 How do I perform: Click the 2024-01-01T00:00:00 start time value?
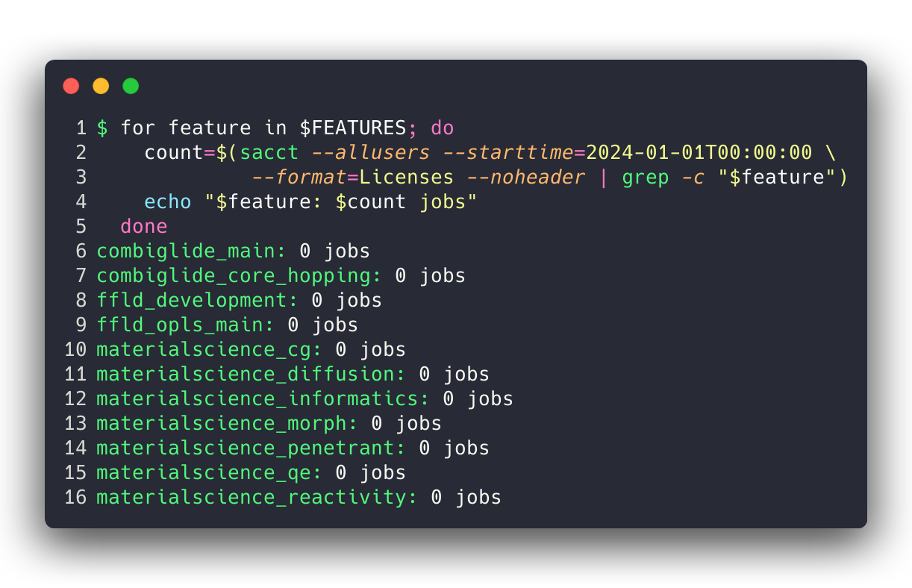[x=699, y=152]
